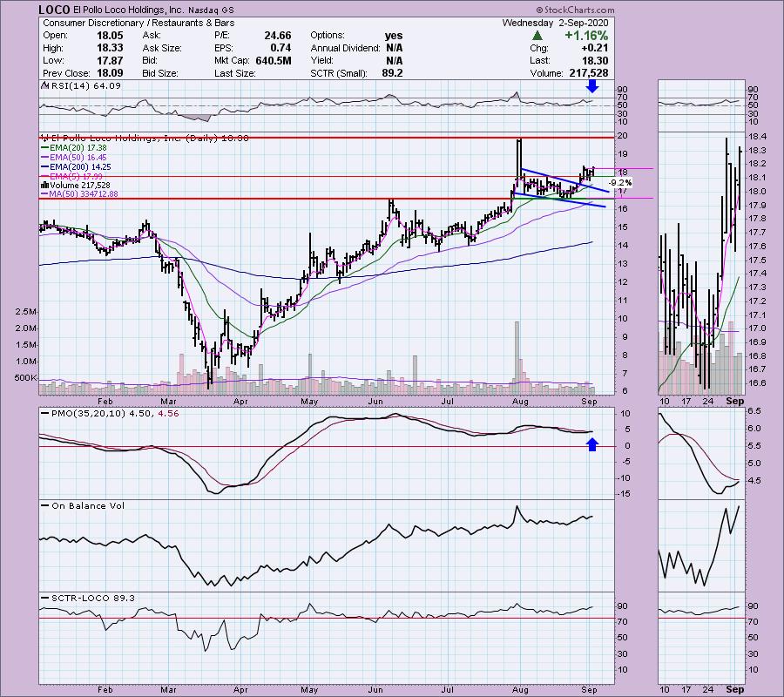The width and height of the screenshot is (784, 697).
Task: Click the Nasdaq GS exchange label
Action: (x=210, y=10)
